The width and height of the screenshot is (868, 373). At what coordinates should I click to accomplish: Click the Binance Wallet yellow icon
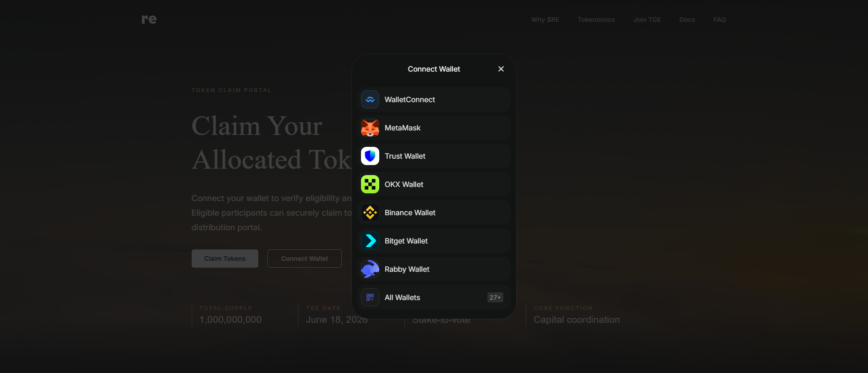click(x=370, y=212)
